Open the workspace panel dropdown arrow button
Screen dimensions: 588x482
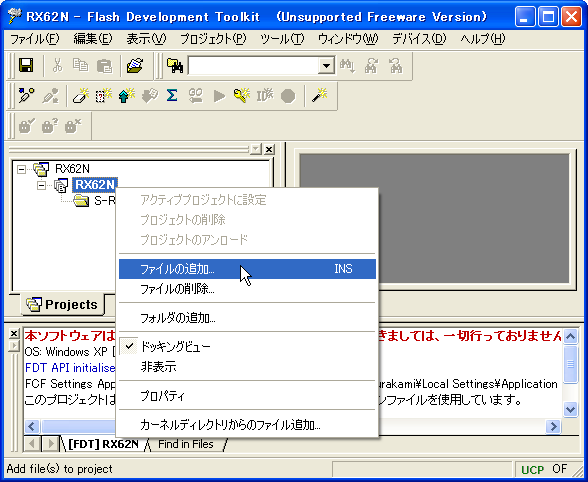pos(256,149)
